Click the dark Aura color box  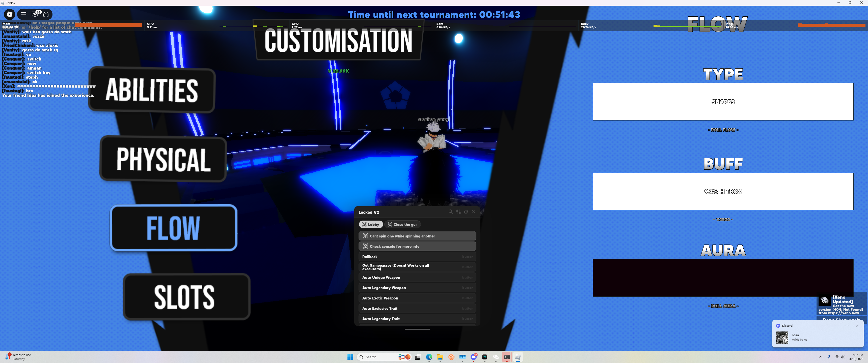click(723, 278)
